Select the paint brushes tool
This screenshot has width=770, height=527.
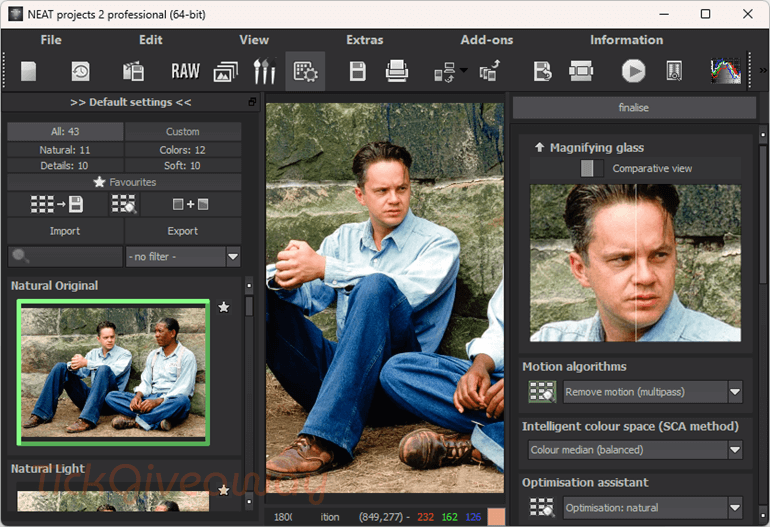(x=264, y=71)
